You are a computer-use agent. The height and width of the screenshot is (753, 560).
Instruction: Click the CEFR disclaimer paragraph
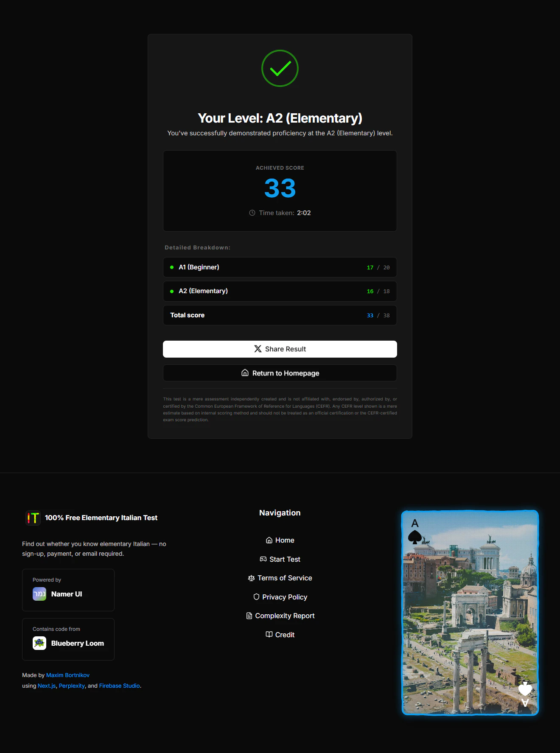(280, 409)
